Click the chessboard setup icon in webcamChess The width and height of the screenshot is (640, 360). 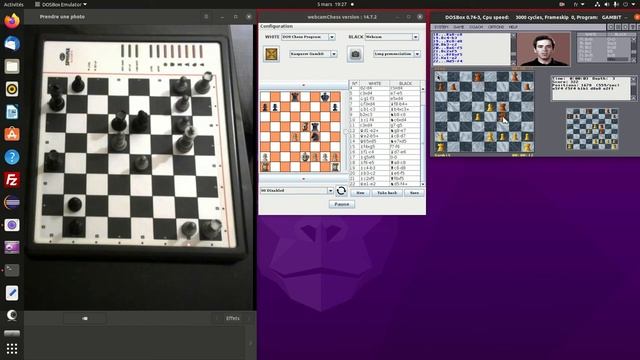click(x=271, y=54)
